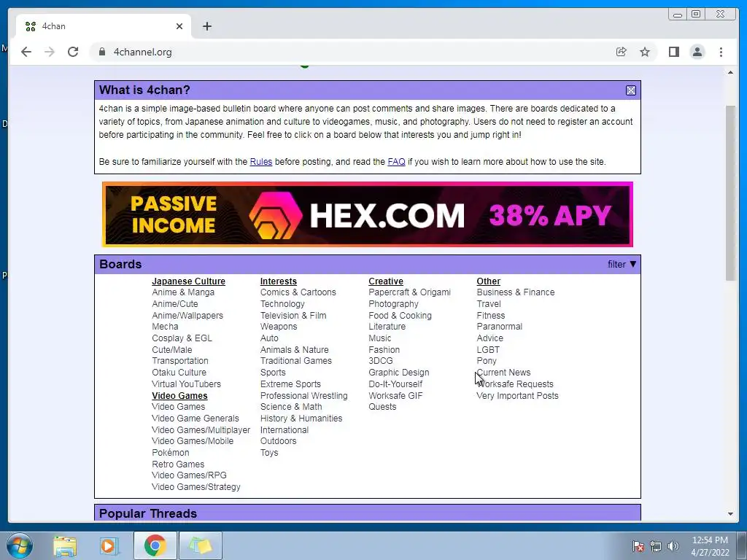
Task: Open the Video Games/Strategy board
Action: click(196, 487)
